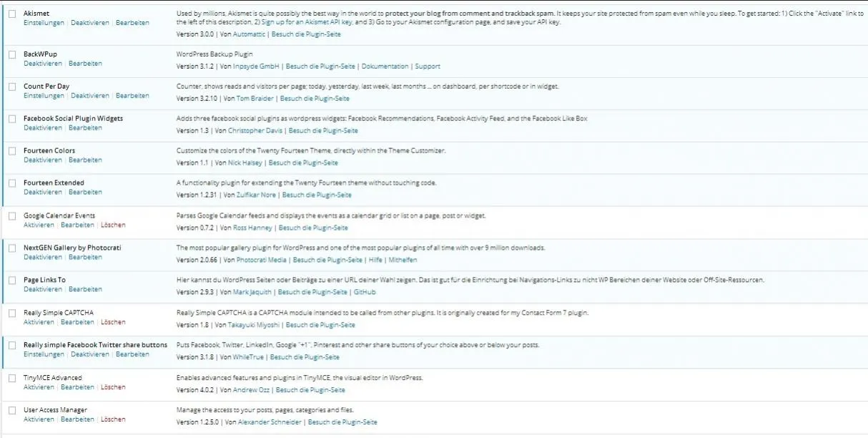Open Akismet Einstellungen
Screen dimensions: 868x438
[44, 23]
